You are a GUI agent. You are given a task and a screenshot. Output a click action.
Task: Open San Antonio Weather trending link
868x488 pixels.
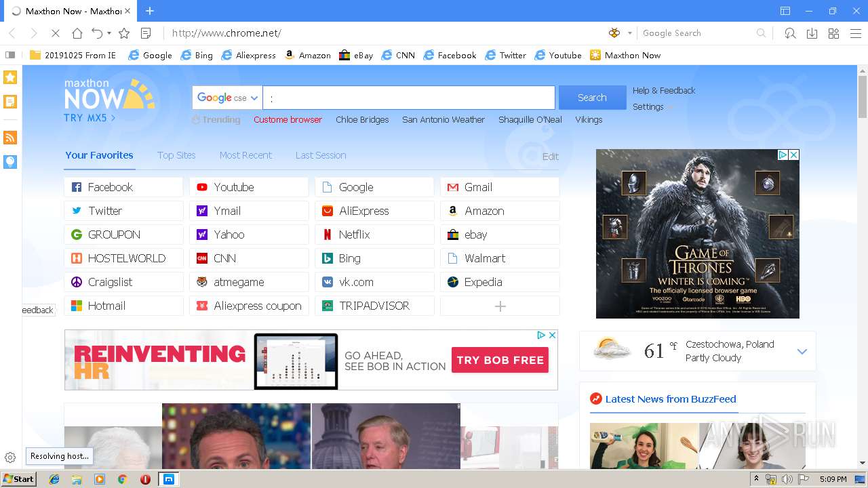pos(443,119)
